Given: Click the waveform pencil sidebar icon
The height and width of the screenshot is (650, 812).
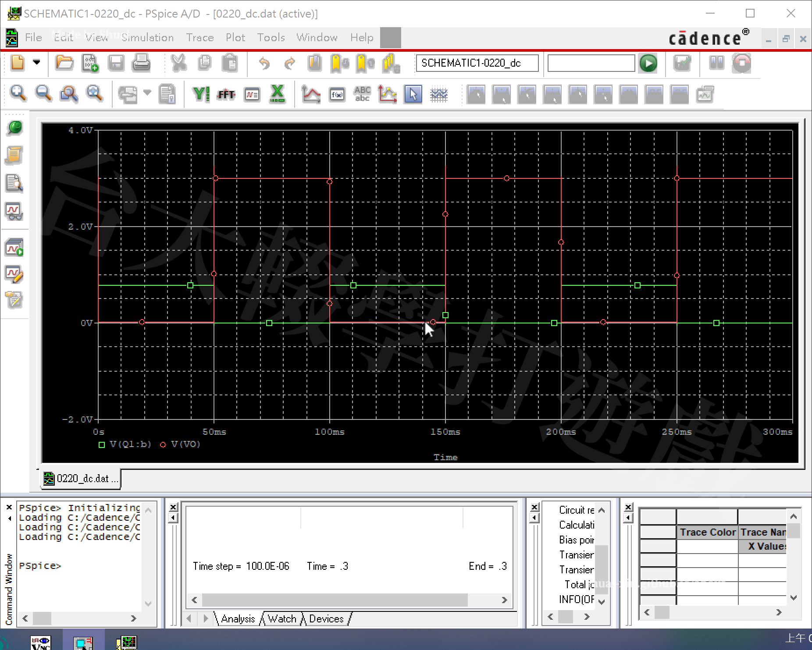Looking at the screenshot, I should (x=14, y=274).
